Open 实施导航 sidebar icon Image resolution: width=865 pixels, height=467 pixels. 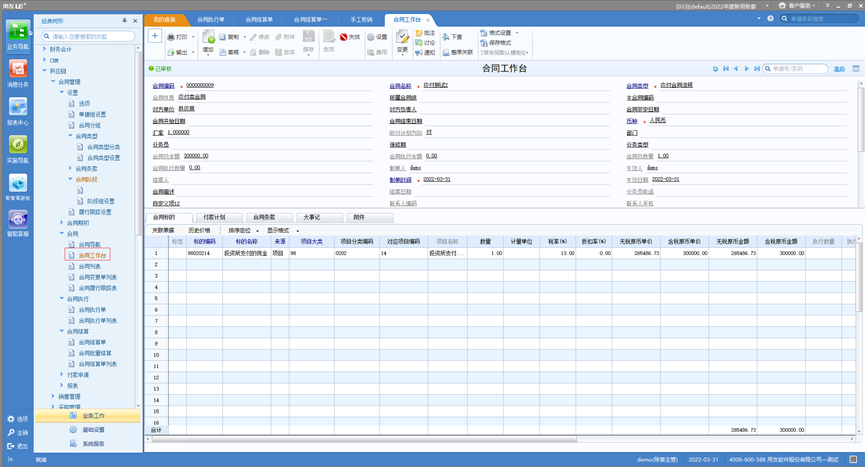18,149
